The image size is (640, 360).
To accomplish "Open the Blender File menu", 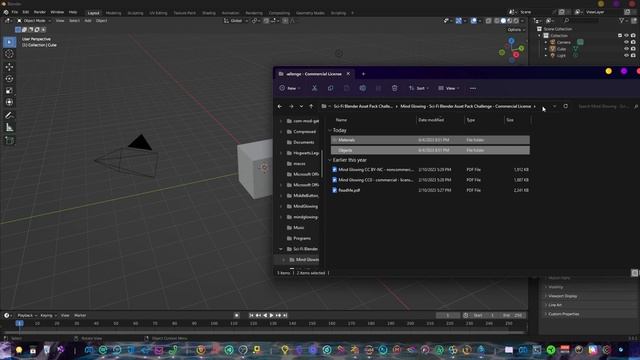I will tap(15, 12).
